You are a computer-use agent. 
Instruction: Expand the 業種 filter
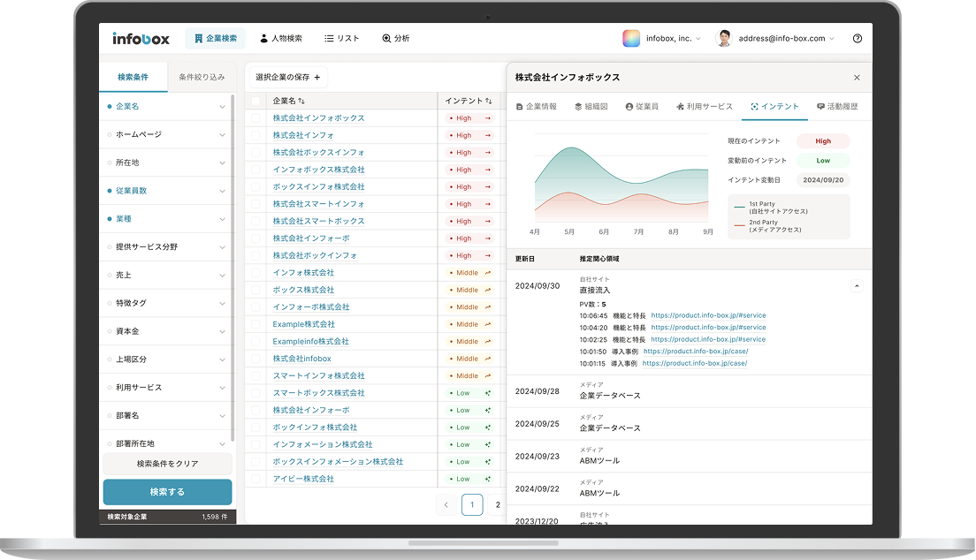pyautogui.click(x=222, y=219)
